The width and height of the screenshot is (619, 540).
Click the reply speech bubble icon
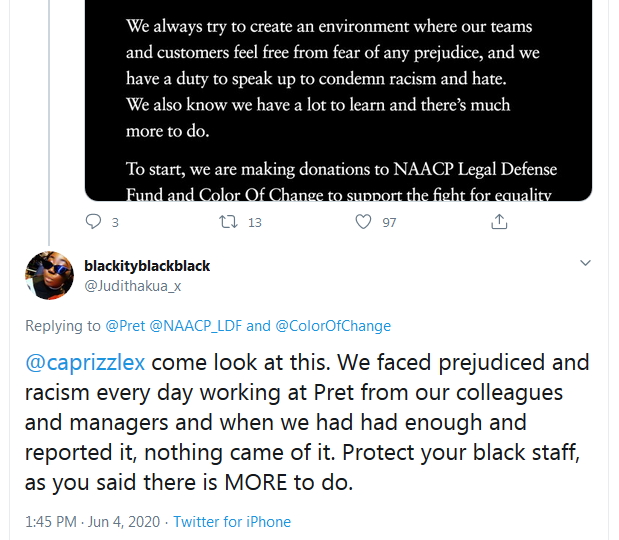tap(94, 222)
